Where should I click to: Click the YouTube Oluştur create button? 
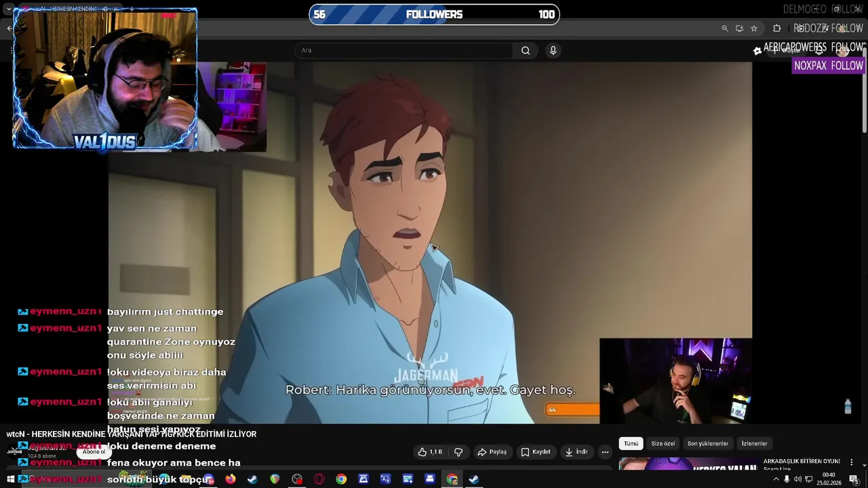point(788,50)
